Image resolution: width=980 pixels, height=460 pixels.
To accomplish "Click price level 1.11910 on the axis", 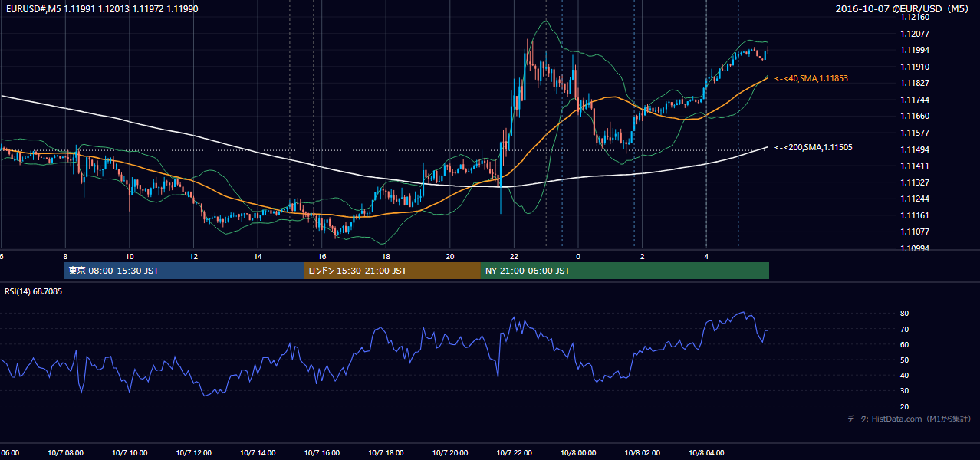I will pyautogui.click(x=915, y=67).
